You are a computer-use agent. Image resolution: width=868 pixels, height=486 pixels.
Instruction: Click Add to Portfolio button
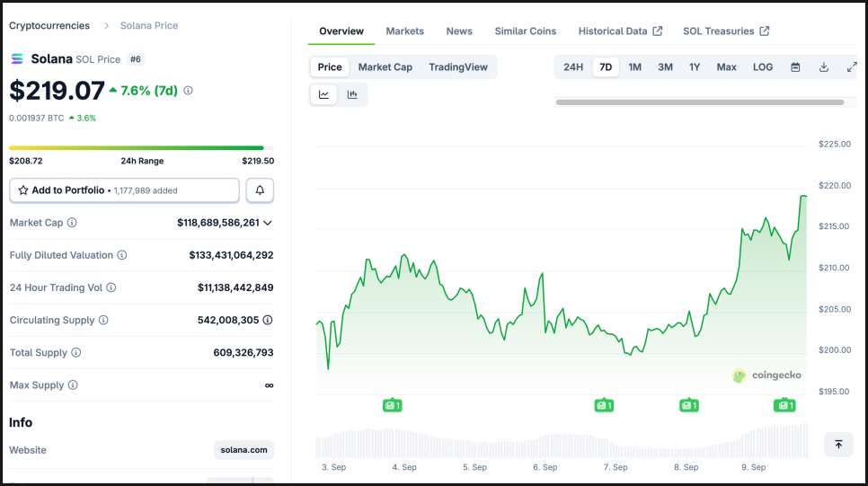[x=125, y=190]
